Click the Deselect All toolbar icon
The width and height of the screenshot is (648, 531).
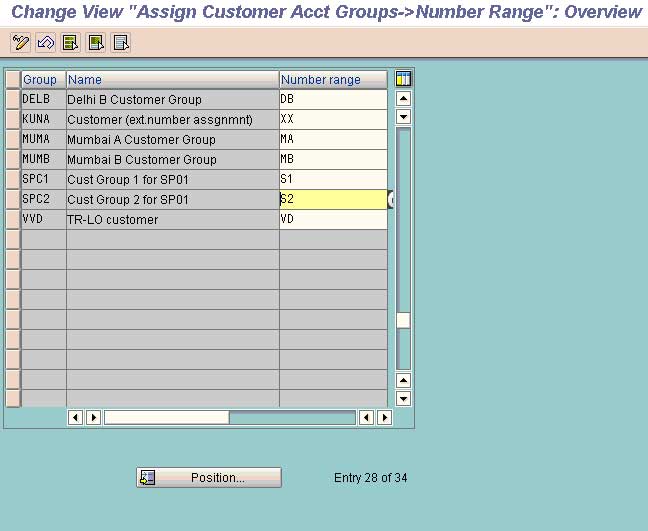tap(121, 43)
